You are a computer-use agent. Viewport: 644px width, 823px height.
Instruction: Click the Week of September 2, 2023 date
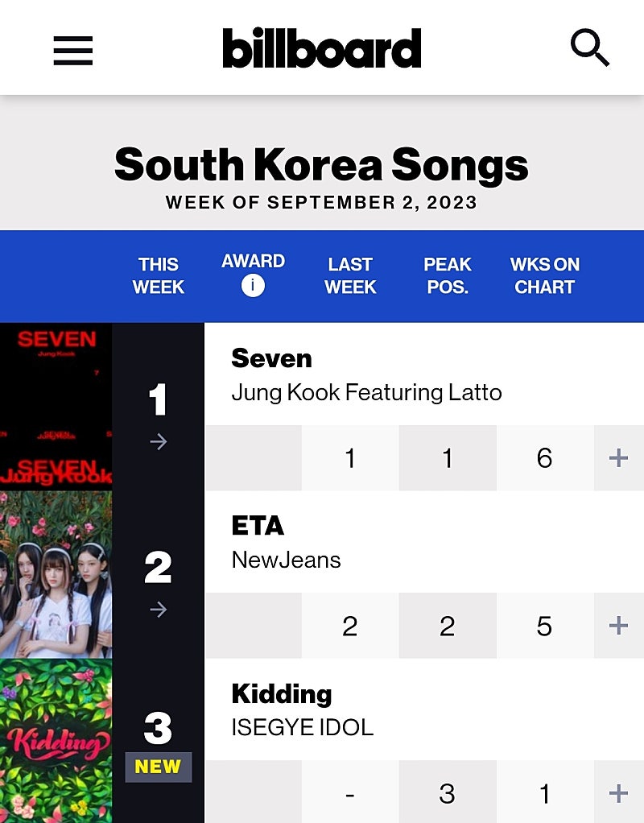321,202
